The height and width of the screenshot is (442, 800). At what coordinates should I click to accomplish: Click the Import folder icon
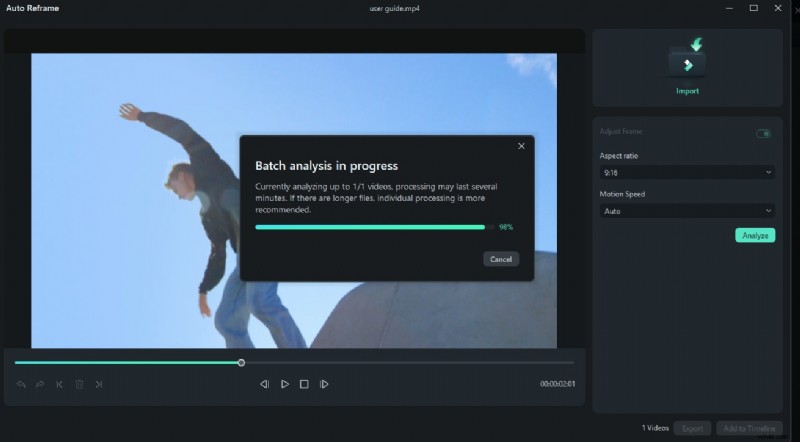[x=688, y=59]
